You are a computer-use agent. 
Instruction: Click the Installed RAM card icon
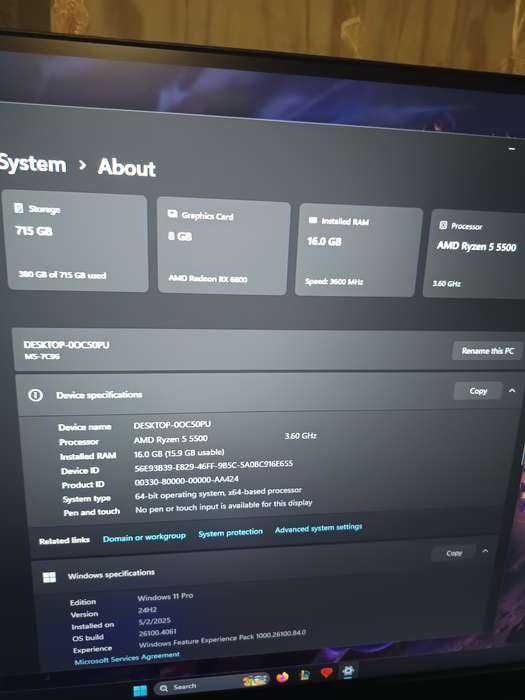(313, 220)
